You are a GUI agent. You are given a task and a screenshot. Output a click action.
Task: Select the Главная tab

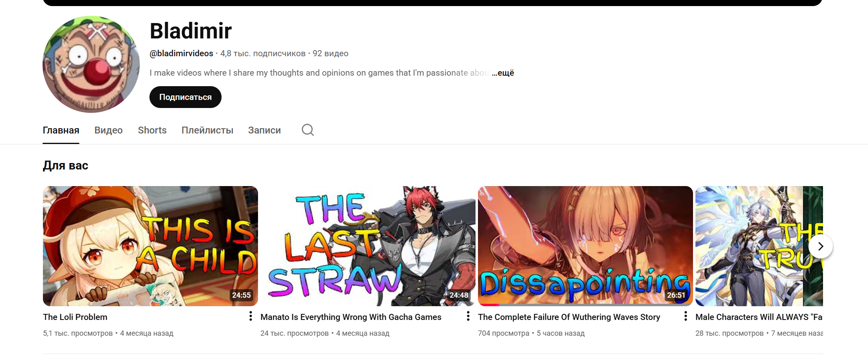coord(61,130)
